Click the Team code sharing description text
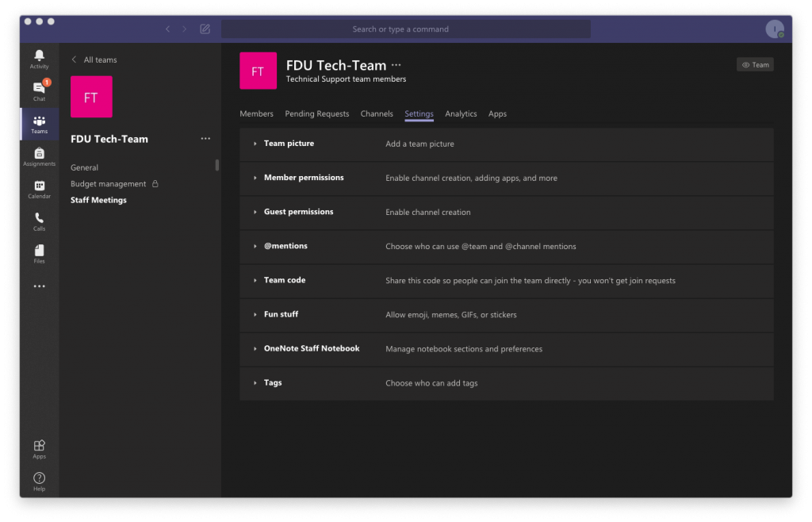This screenshot has height=522, width=812. (x=530, y=281)
